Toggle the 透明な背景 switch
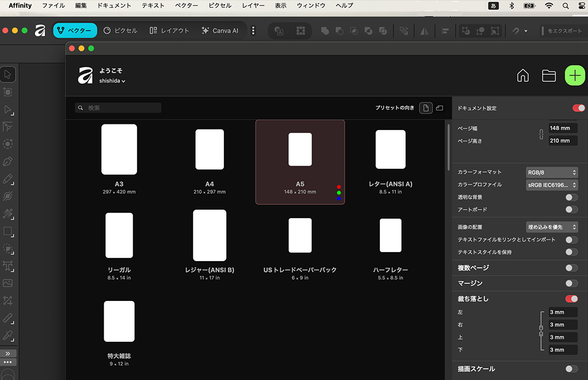The image size is (588, 380). (x=571, y=197)
